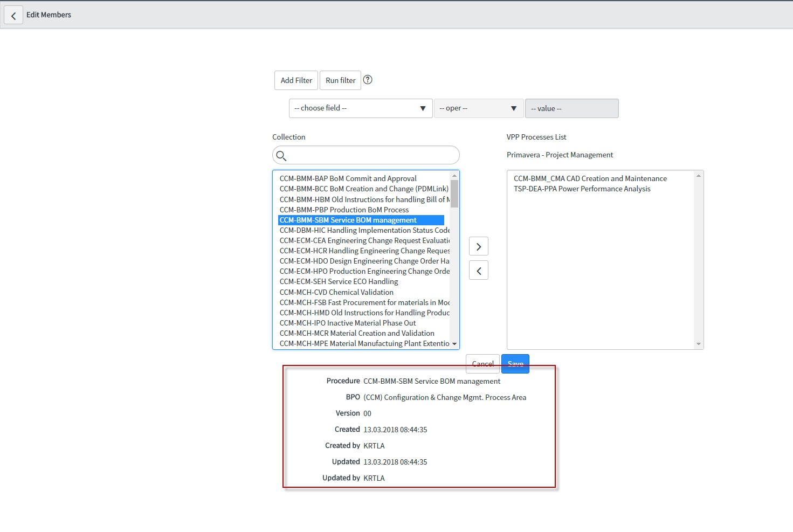Open the '-- value --' field dropdown
Viewport: 793px width, 532px height.
point(571,108)
